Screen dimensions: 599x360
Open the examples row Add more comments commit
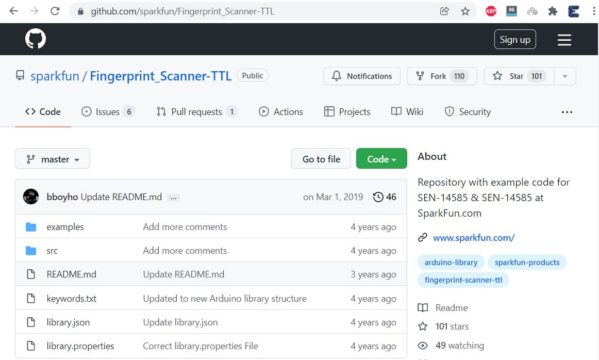point(185,227)
